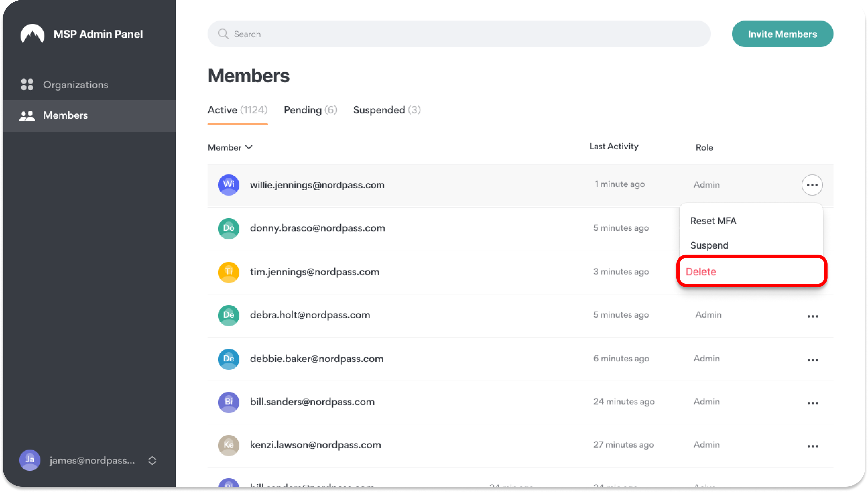This screenshot has width=868, height=492.
Task: Click the Invite Members button
Action: click(782, 34)
